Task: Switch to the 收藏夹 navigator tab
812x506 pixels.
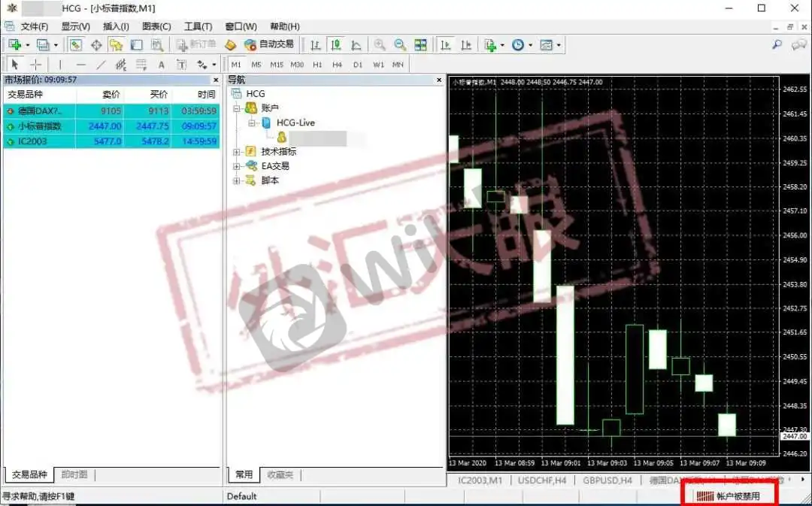Action: point(280,474)
